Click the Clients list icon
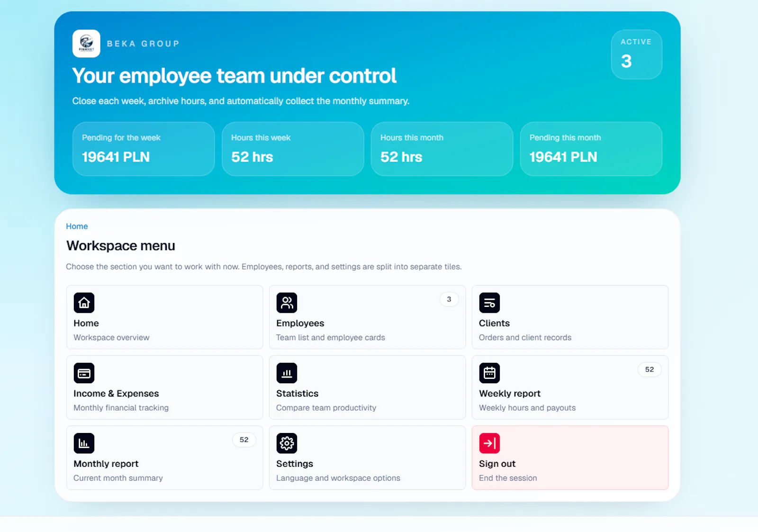Screen dimensions: 758x532 click(489, 303)
